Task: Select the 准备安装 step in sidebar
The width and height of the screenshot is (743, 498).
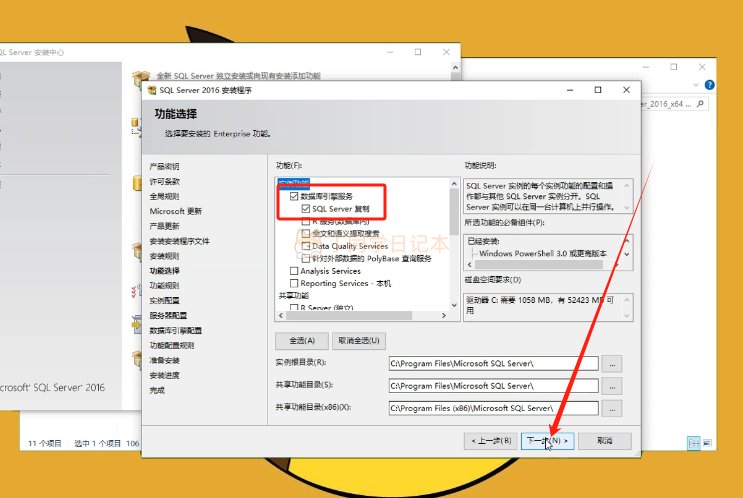Action: (x=164, y=360)
